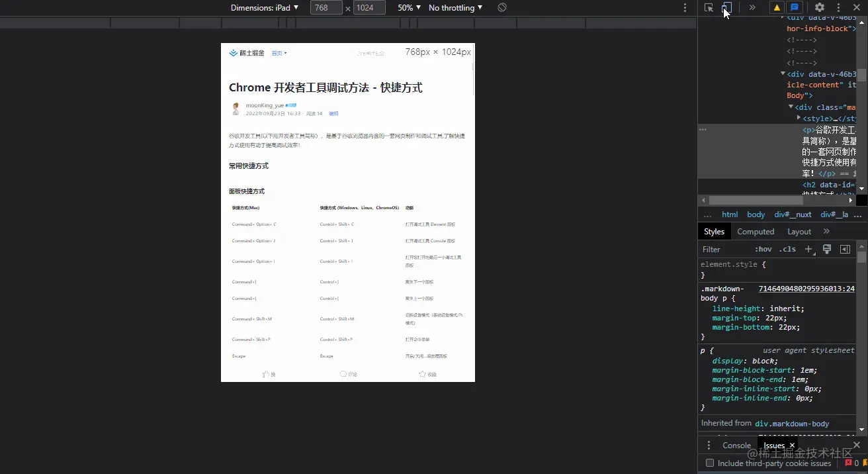Click the Juejin logo in page

247,53
